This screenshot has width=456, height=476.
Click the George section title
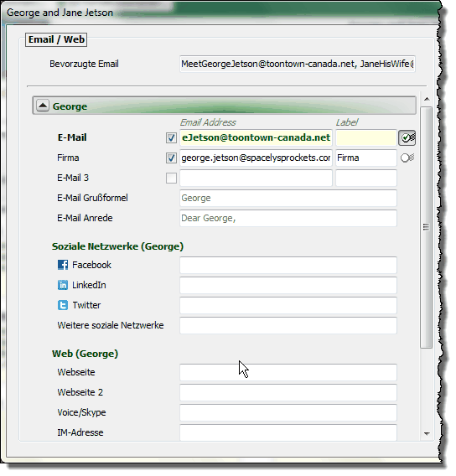pos(70,106)
